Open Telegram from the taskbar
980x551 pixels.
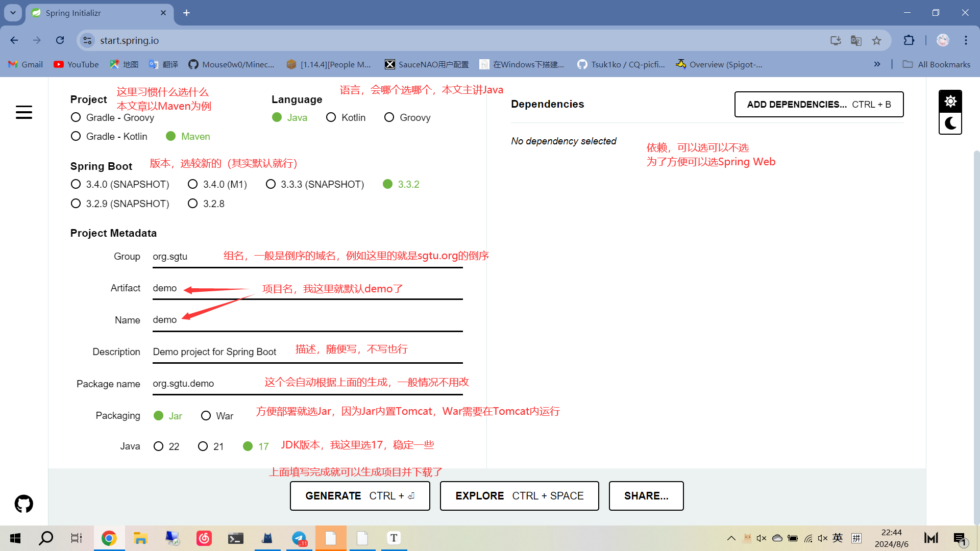[299, 538]
